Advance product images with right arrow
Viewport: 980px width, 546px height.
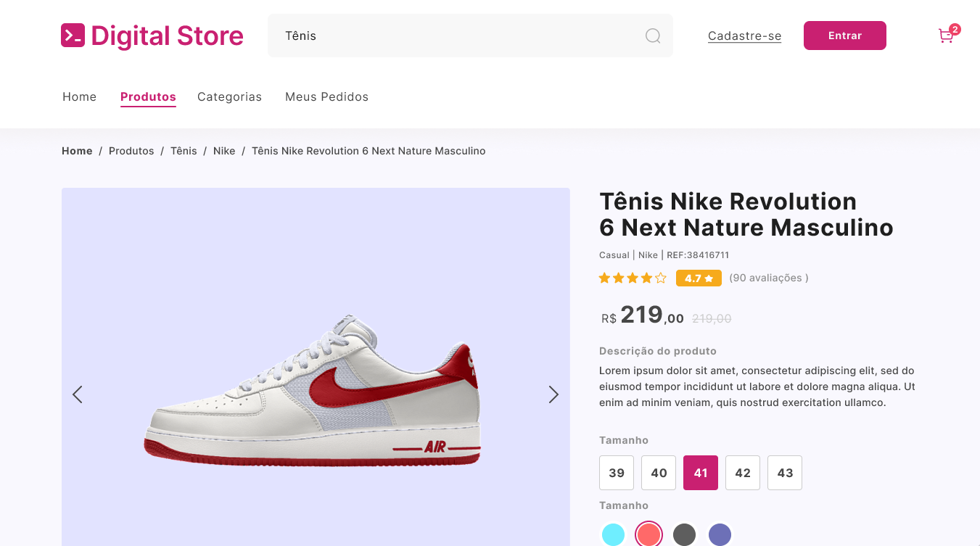pos(553,394)
